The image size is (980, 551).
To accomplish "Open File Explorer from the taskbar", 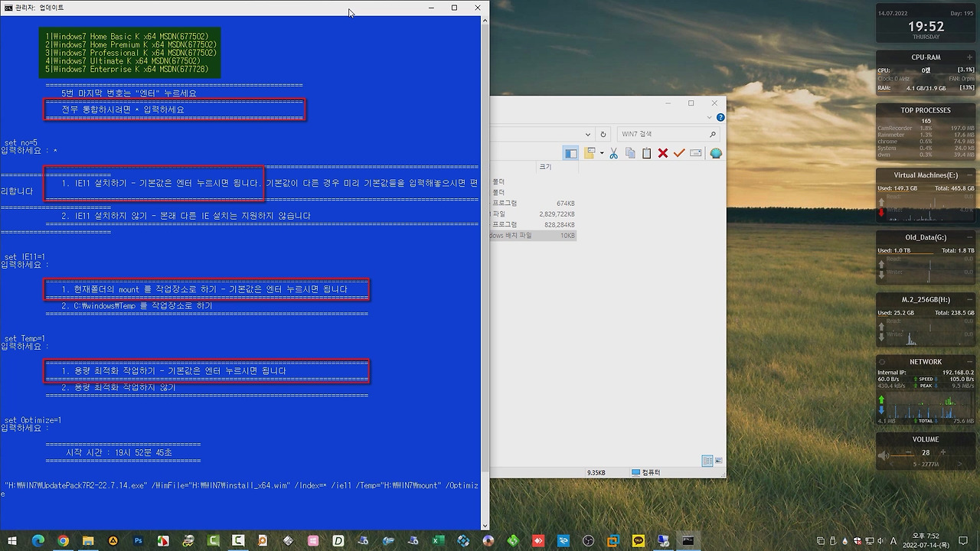I will tap(88, 540).
